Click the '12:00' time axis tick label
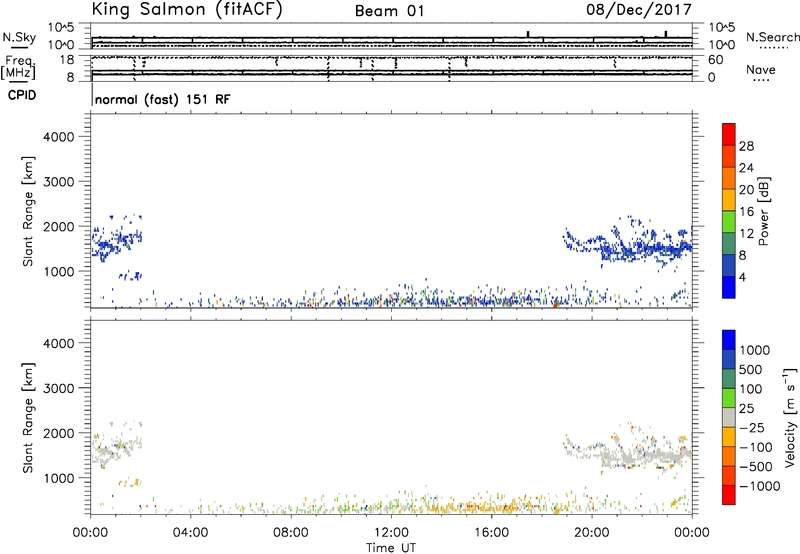Viewport: 800px width, 554px height. tap(391, 533)
